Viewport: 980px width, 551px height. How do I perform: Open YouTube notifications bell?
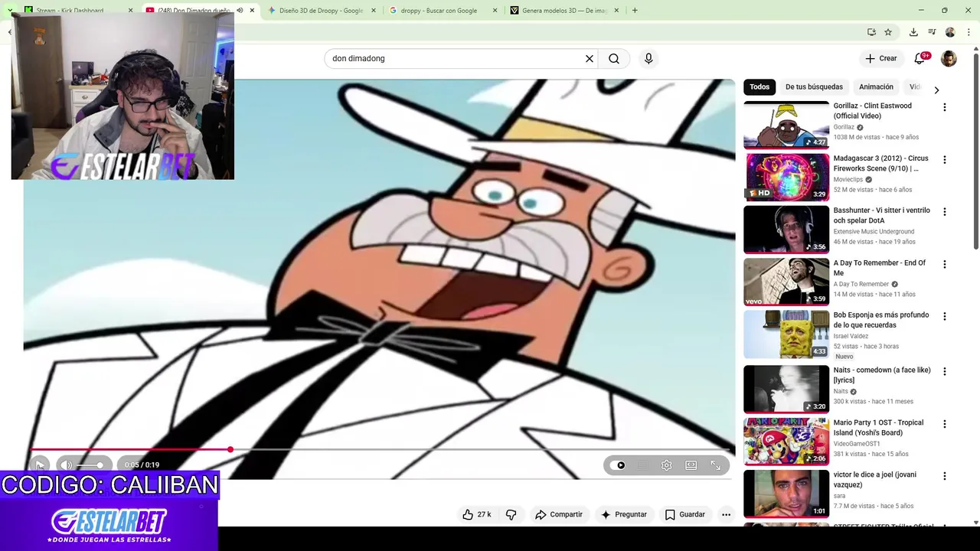(x=920, y=58)
